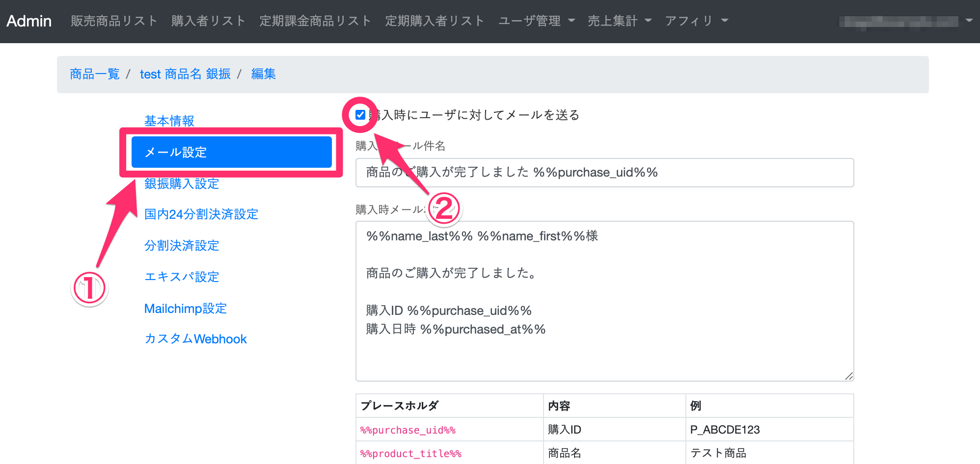This screenshot has width=980, height=464.
Task: Click the purchase mail subject input field
Action: [604, 173]
